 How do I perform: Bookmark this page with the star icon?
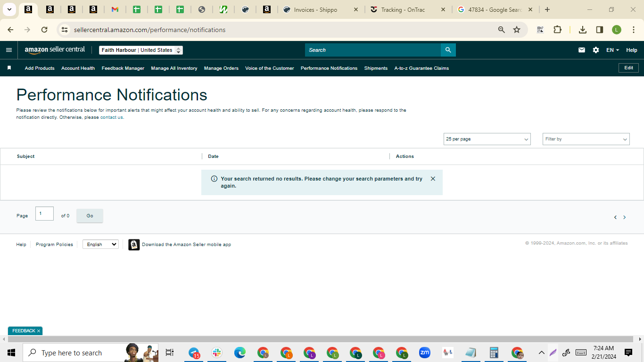[x=517, y=30]
